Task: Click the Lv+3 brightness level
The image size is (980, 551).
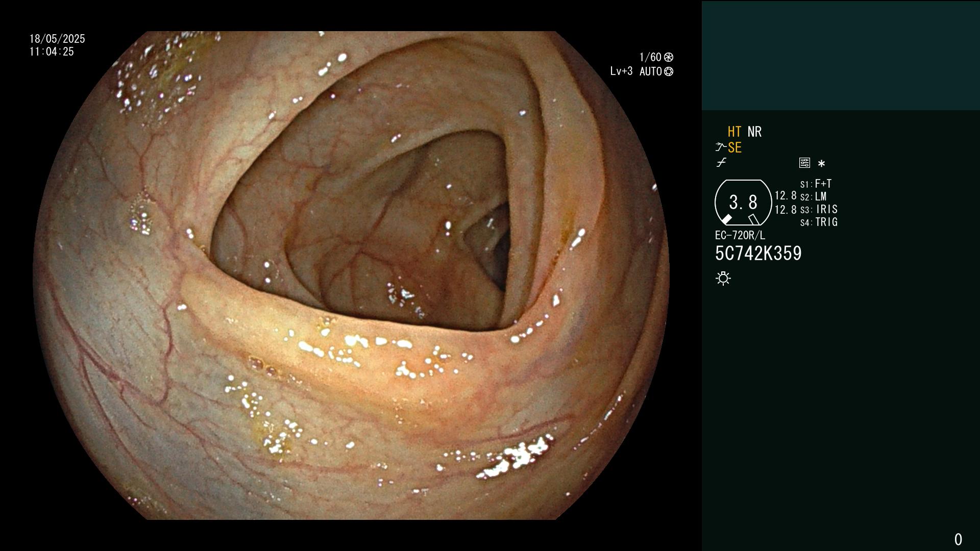Action: tap(621, 71)
